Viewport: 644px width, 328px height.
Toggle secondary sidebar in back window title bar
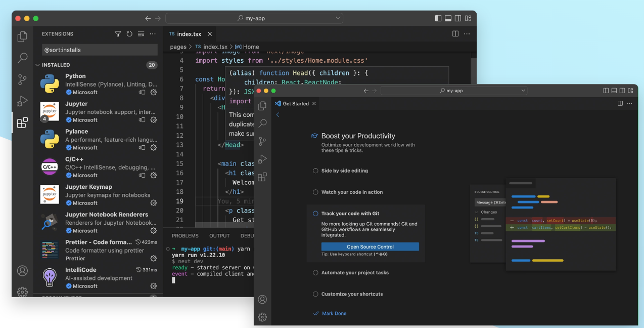click(458, 18)
